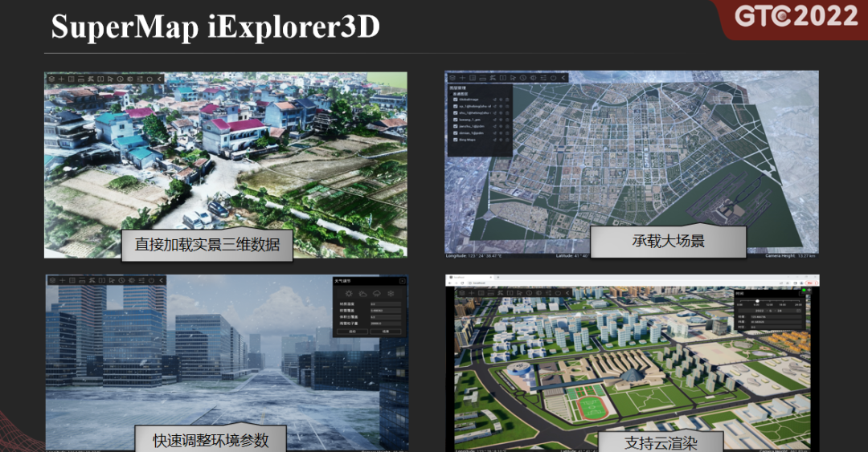Collapse the 普通图层 layer group
This screenshot has height=452, width=868.
(451, 94)
